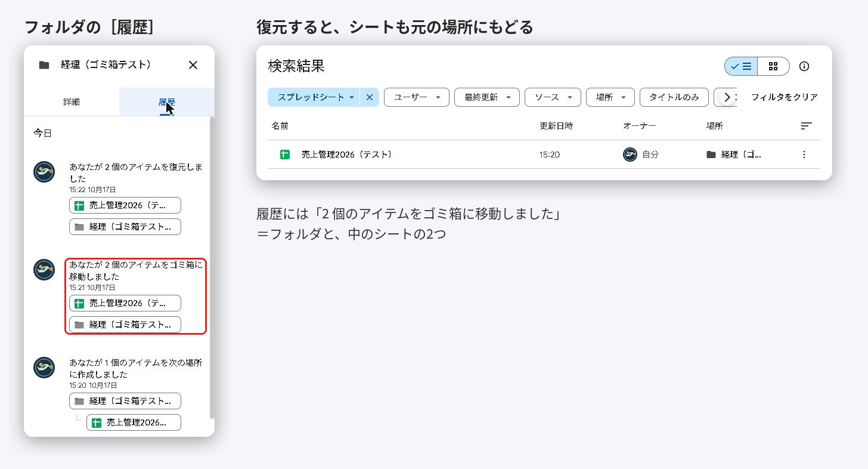Open 経理（ゴミ箱テスト chip under the restored entry
Viewport: 868px width, 469px height.
tap(125, 227)
